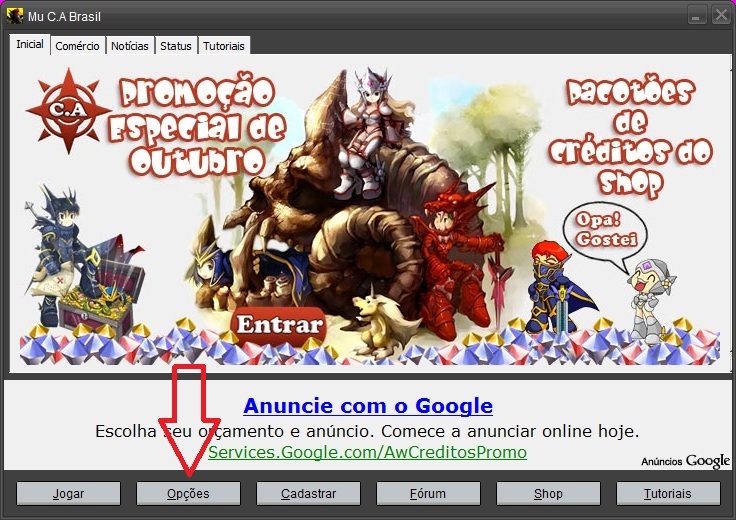Click the Shop button
Image resolution: width=736 pixels, height=520 pixels.
[x=548, y=493]
